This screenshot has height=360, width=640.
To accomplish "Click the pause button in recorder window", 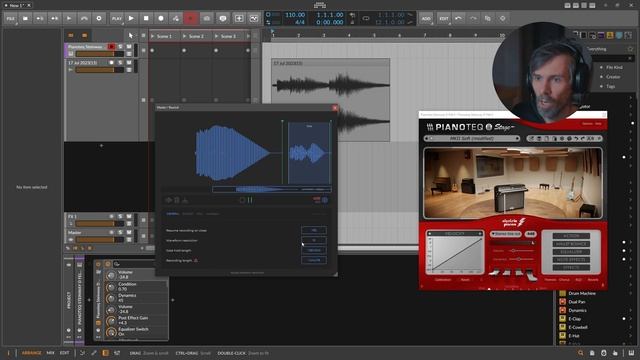I will coord(250,200).
